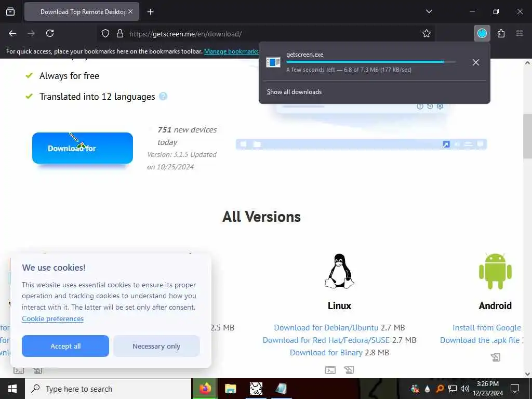This screenshot has height=399, width=532.
Task: Open File Explorer from the taskbar
Action: 230,389
